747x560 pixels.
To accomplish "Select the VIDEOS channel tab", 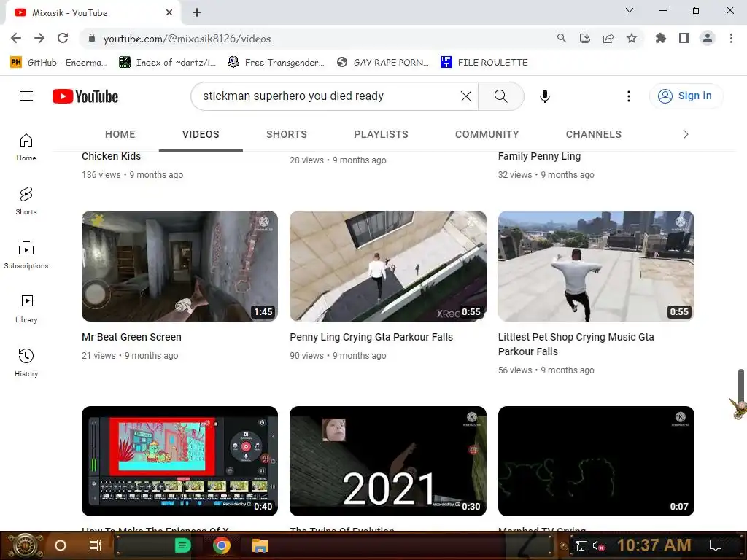I will pyautogui.click(x=201, y=134).
